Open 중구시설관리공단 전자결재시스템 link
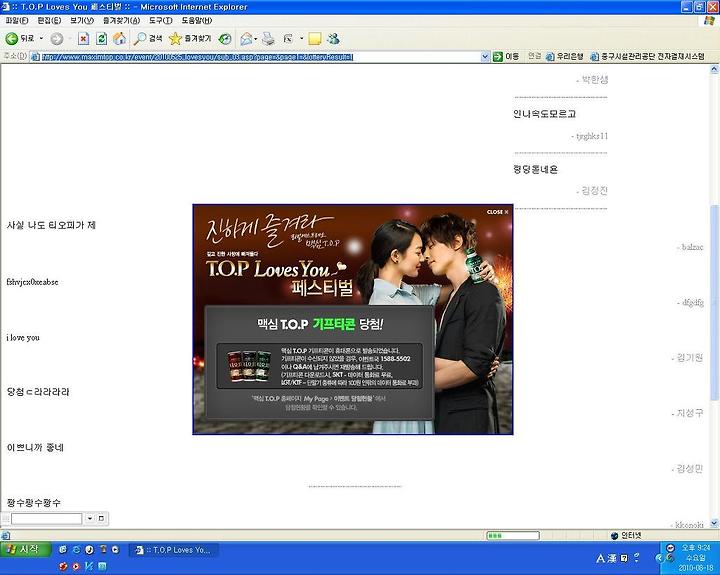Viewport: 720px width, 575px height. point(647,56)
